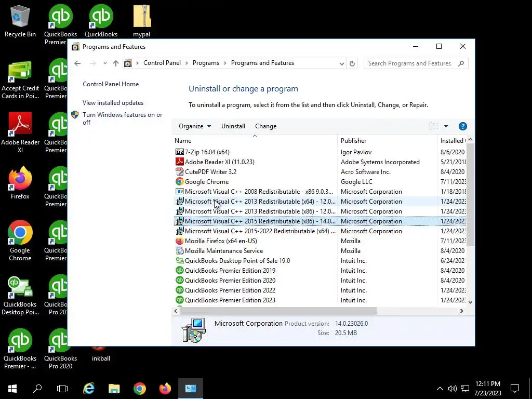Image resolution: width=532 pixels, height=399 pixels.
Task: Click the taskbar search magnifier
Action: (37, 389)
